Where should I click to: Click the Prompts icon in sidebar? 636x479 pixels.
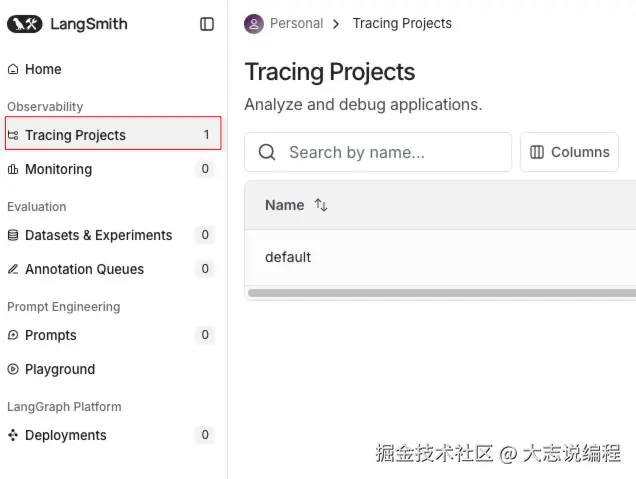13,335
